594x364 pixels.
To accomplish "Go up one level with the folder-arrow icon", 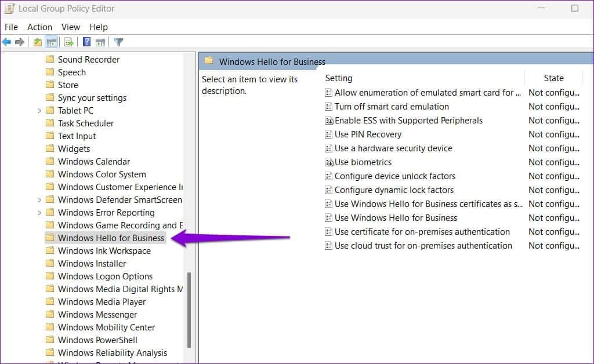I will coord(37,42).
